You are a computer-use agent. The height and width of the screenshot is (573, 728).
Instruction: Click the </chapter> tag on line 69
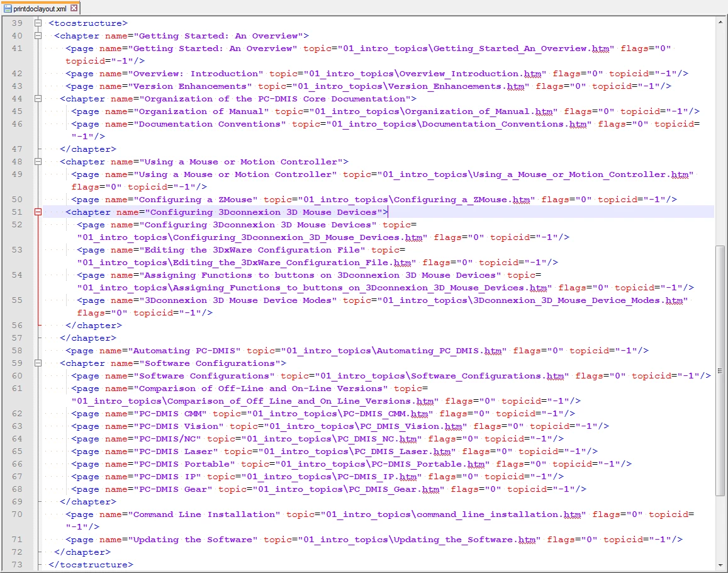tap(87, 501)
